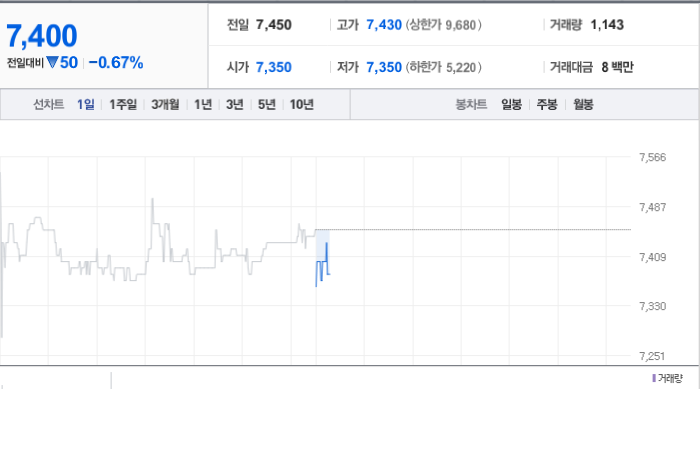Image resolution: width=700 pixels, height=450 pixels.
Task: Switch to 월봉 candle chart
Action: (583, 104)
